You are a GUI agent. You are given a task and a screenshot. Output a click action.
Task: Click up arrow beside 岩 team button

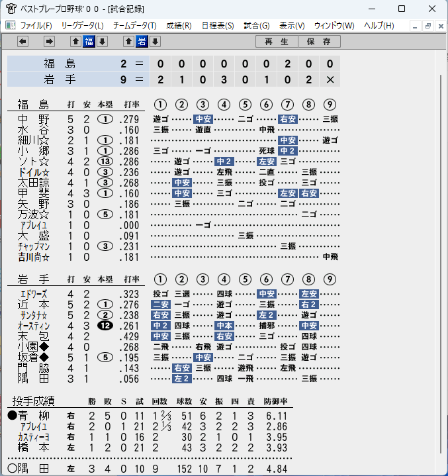(128, 41)
